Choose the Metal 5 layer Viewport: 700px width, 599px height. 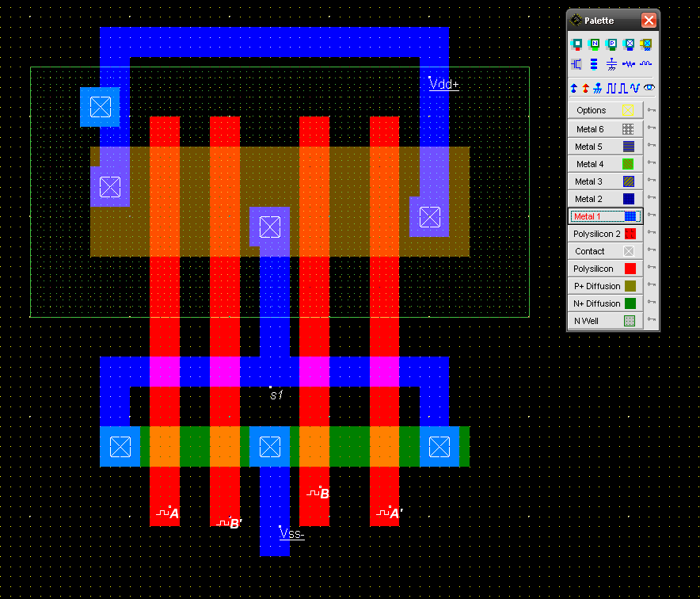click(605, 147)
